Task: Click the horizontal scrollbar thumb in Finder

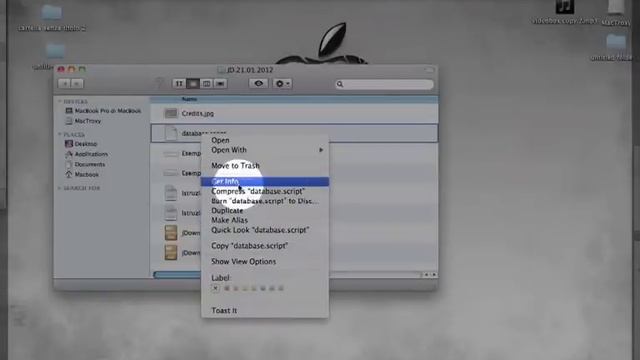Action: pos(177,275)
